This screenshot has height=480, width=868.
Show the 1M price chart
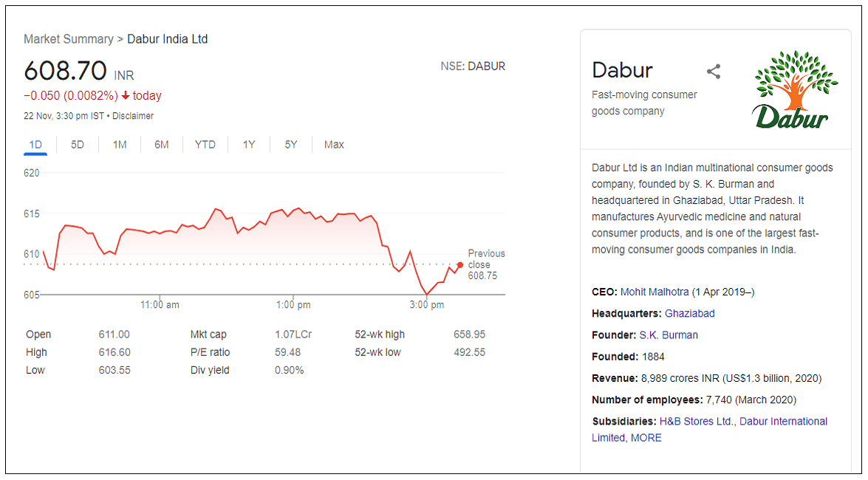point(120,145)
